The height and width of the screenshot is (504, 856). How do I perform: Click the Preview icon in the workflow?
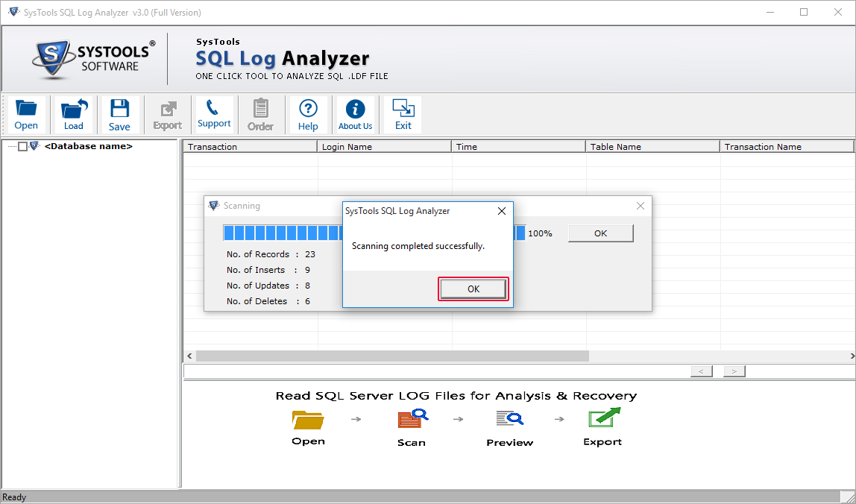(x=510, y=419)
